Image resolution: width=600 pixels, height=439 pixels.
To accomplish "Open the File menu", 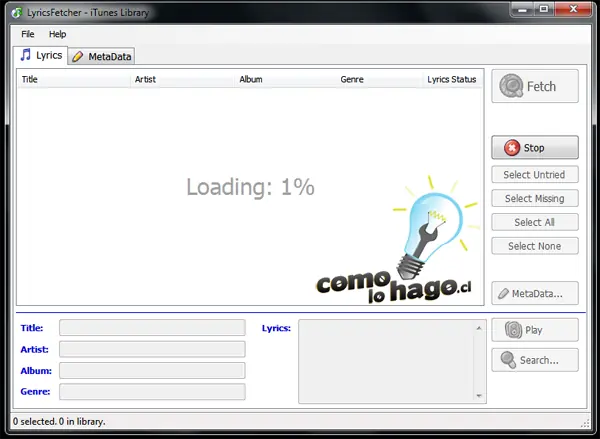I will [x=28, y=34].
